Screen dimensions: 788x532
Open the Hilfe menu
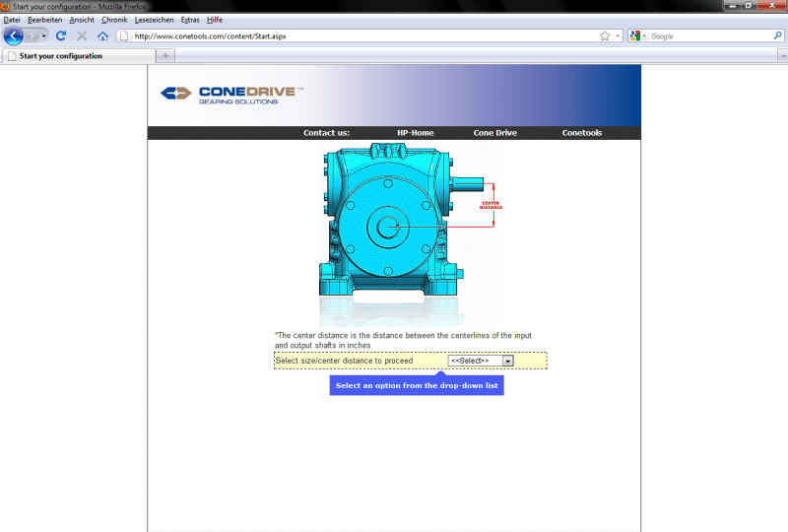click(215, 20)
